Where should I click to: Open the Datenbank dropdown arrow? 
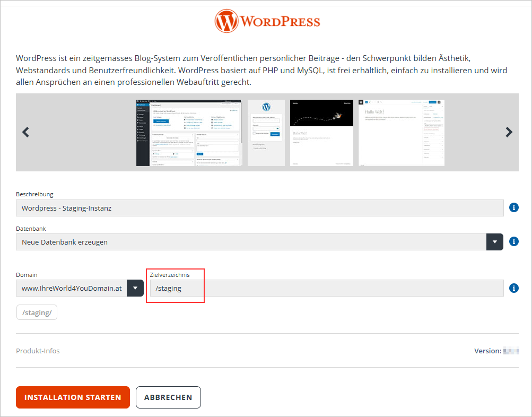[494, 241]
